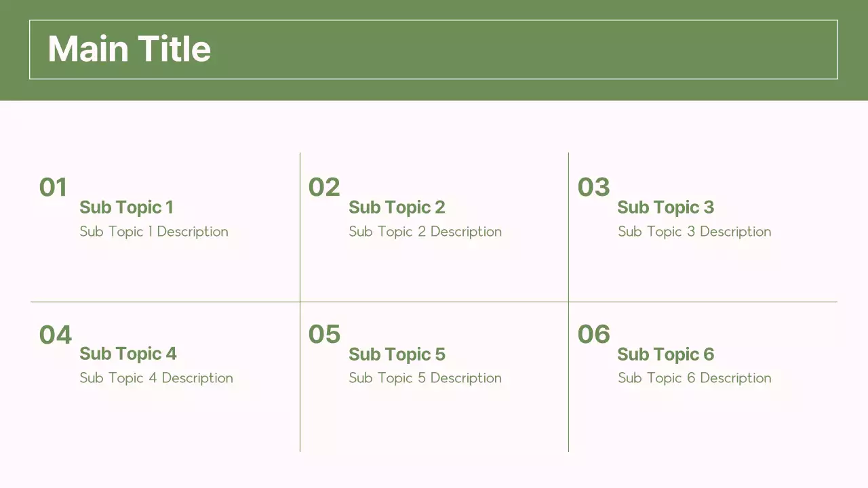The width and height of the screenshot is (868, 488).
Task: Click the Sub Topic 1 heading
Action: tap(126, 207)
